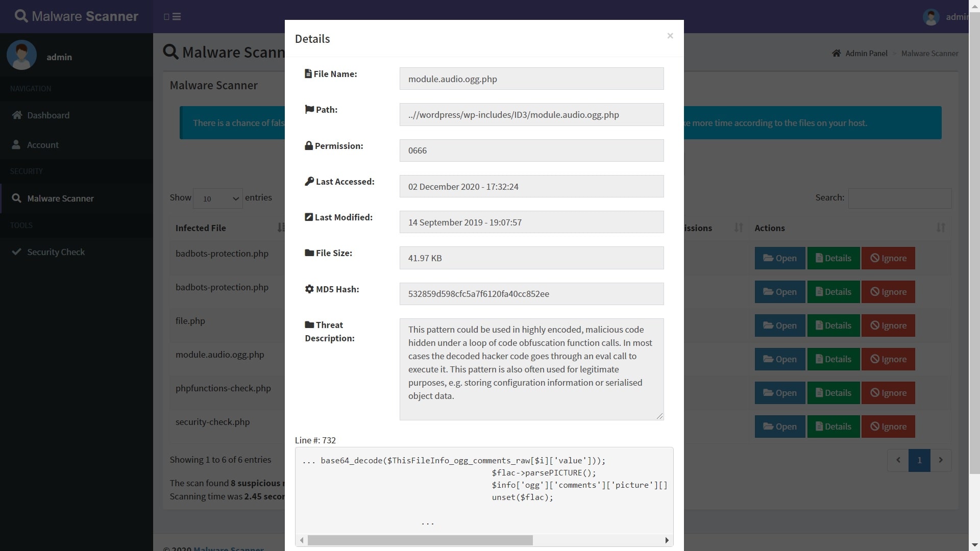Image resolution: width=980 pixels, height=551 pixels.
Task: Click the admin avatar in the sidebar
Action: (x=21, y=56)
